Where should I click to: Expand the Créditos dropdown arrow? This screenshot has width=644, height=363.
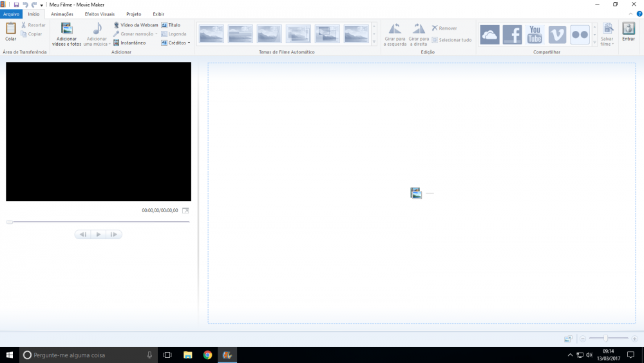tap(189, 43)
